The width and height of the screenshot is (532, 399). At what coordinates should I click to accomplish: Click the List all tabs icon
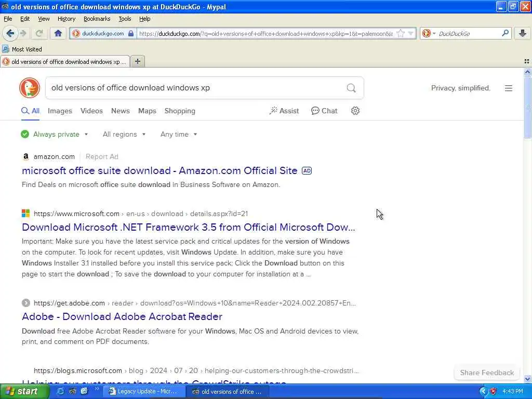pyautogui.click(x=527, y=61)
